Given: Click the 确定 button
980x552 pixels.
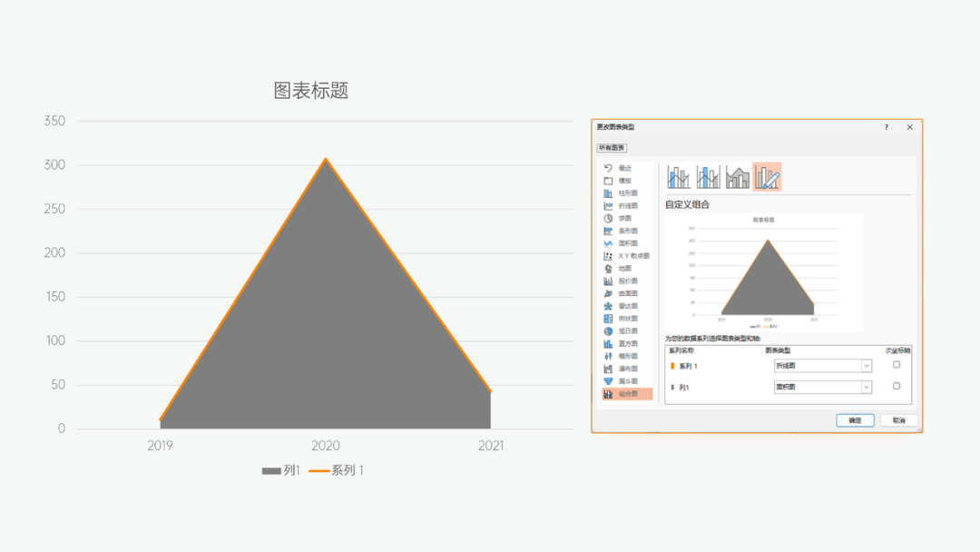Looking at the screenshot, I should (855, 420).
